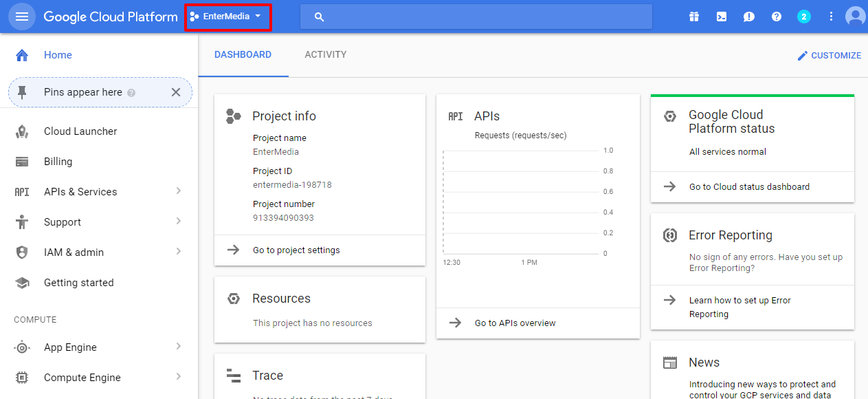Click the Billing card icon
Screen dimensions: 868x399
pyautogui.click(x=22, y=162)
